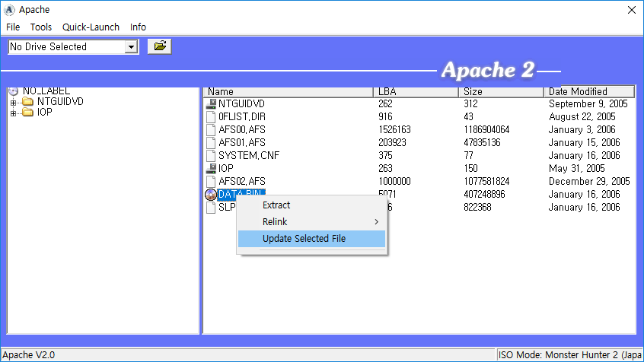
Task: Sort by the Size column header
Action: pyautogui.click(x=501, y=91)
